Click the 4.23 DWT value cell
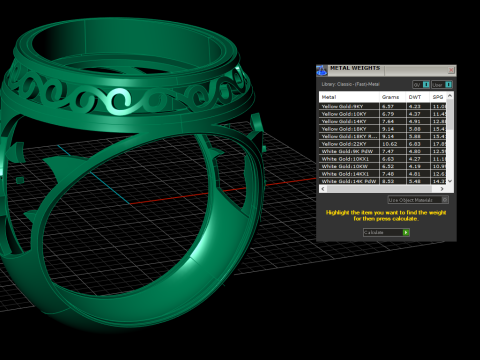 coord(418,106)
